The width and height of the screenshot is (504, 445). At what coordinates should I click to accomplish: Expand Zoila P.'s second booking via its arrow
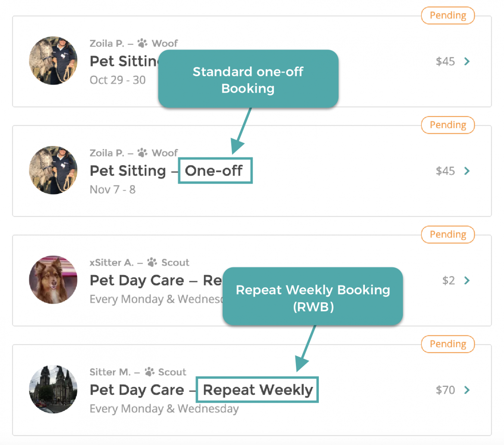(467, 171)
